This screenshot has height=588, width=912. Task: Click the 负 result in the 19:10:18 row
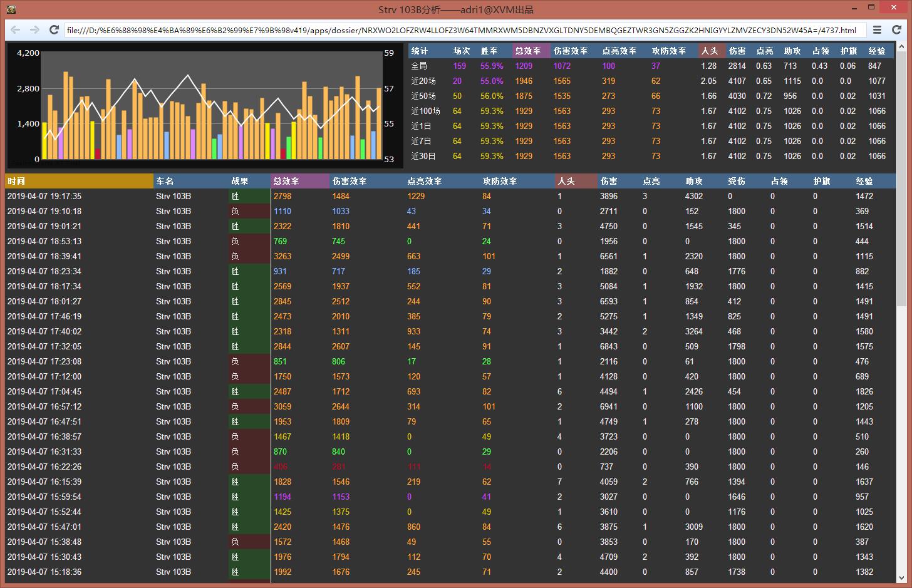click(x=235, y=211)
